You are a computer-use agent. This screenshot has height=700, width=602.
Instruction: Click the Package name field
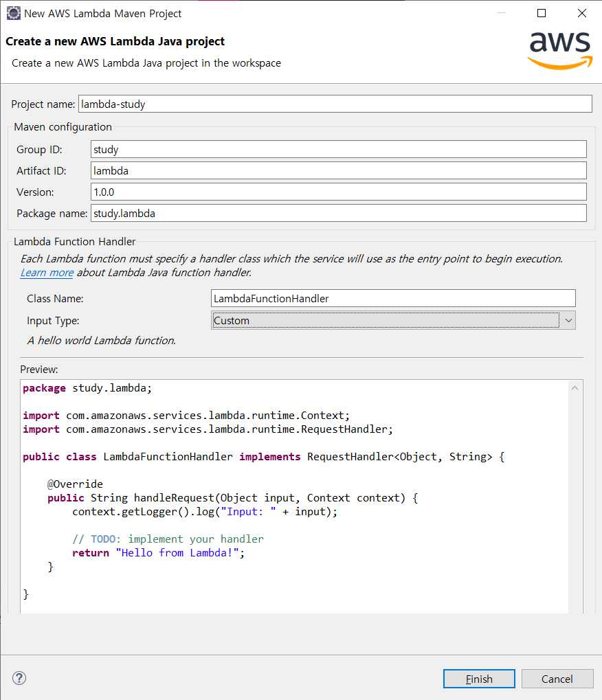tap(339, 214)
